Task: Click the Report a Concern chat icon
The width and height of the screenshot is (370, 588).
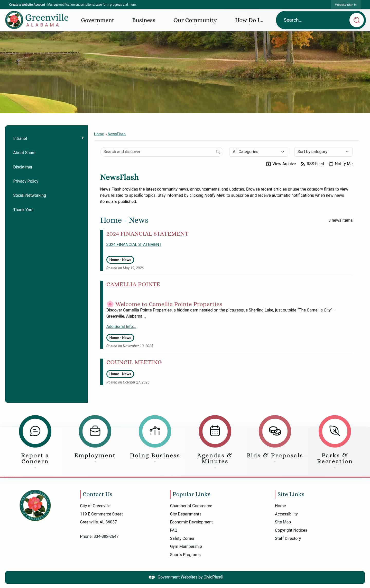Action: click(x=35, y=431)
